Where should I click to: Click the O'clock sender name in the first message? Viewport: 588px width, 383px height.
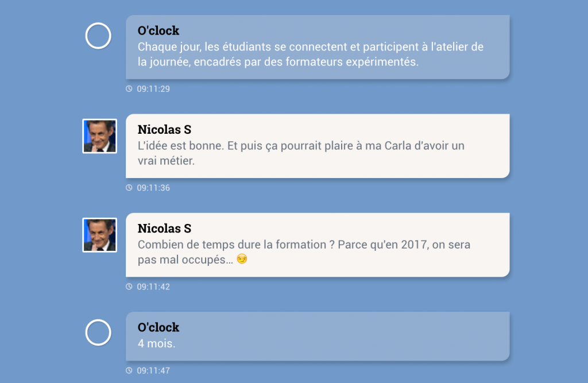(x=158, y=30)
